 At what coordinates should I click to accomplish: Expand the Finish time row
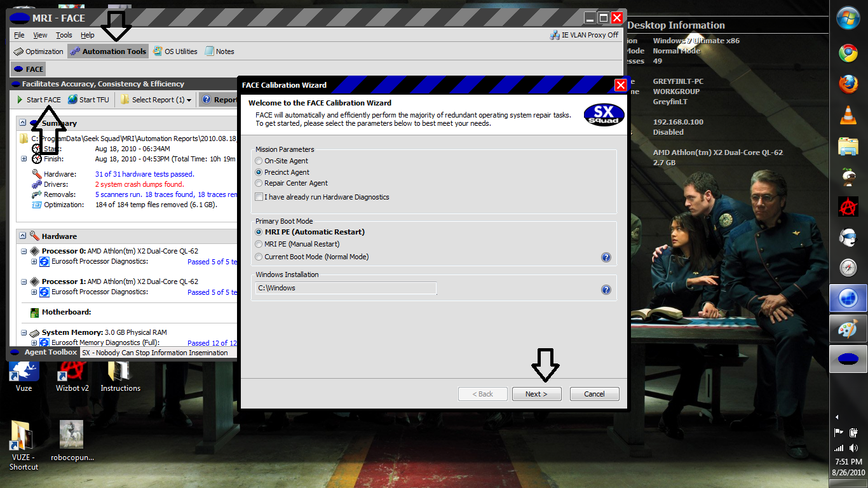(24, 159)
